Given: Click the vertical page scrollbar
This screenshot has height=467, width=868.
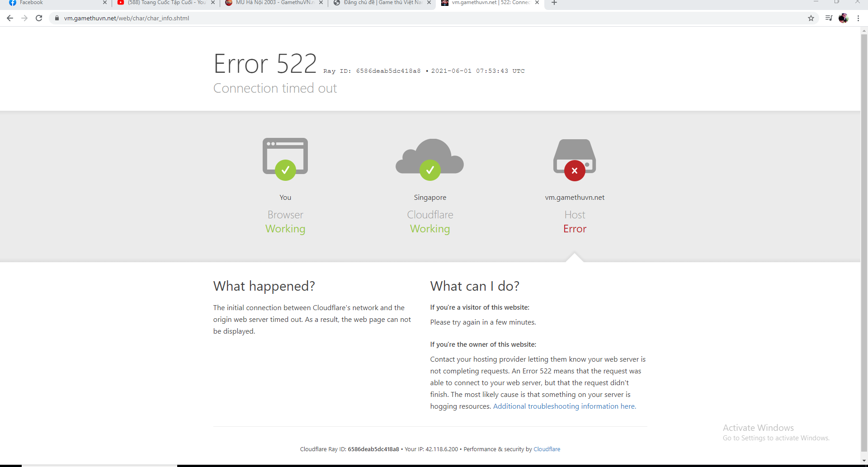Looking at the screenshot, I should [x=864, y=226].
